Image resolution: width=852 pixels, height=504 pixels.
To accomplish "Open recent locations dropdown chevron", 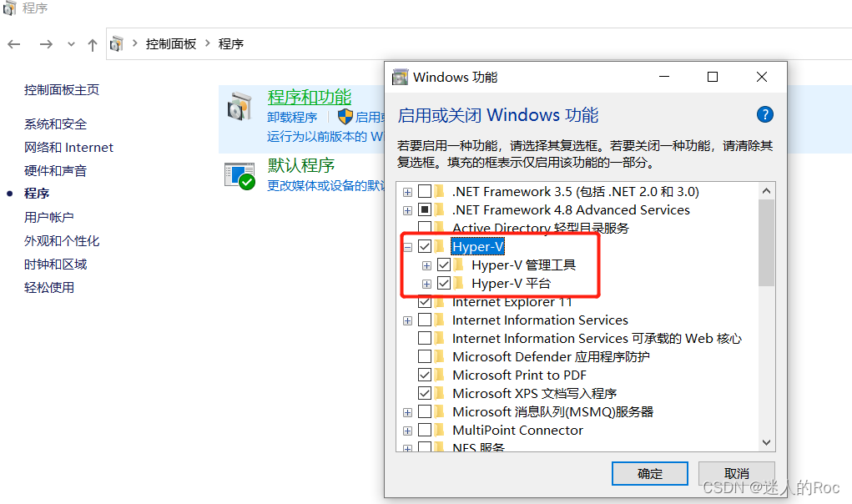I will 71,44.
